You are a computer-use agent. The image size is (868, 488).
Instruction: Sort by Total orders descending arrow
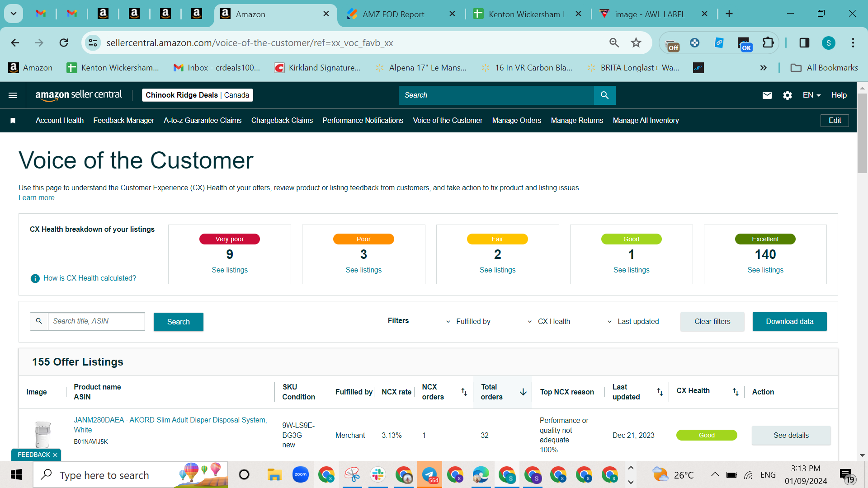523,392
